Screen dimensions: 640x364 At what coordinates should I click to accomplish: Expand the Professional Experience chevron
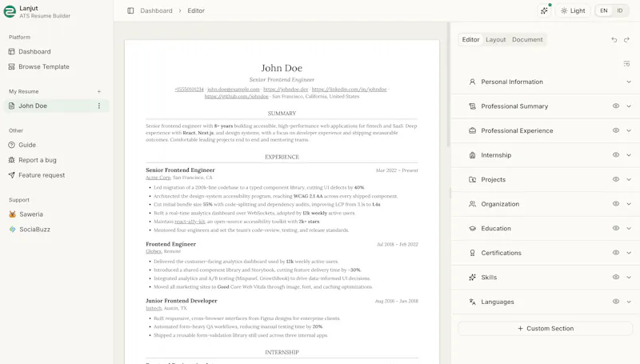coord(629,130)
